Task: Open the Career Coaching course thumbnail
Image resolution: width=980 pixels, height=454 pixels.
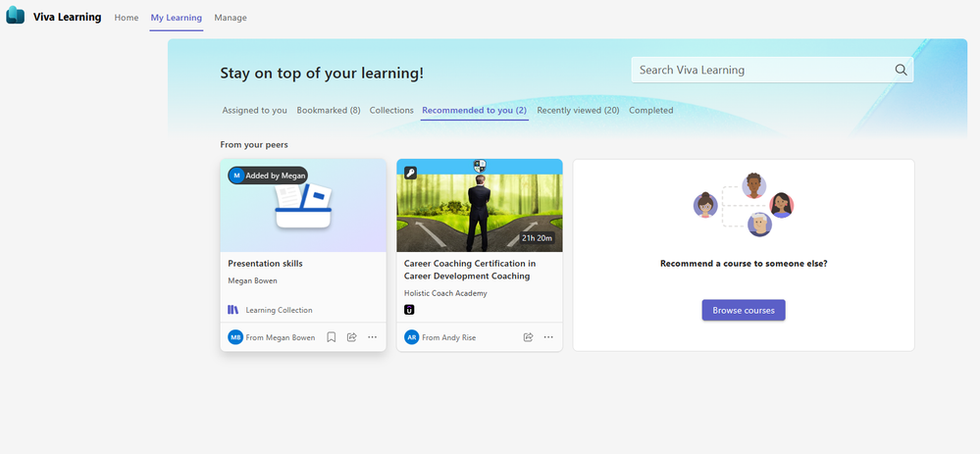Action: [480, 206]
